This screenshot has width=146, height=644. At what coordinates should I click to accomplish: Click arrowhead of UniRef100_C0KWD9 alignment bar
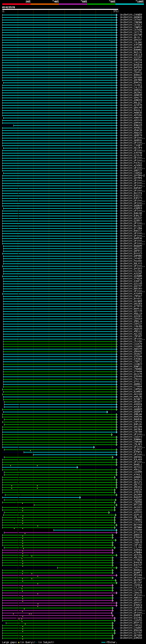117,15
